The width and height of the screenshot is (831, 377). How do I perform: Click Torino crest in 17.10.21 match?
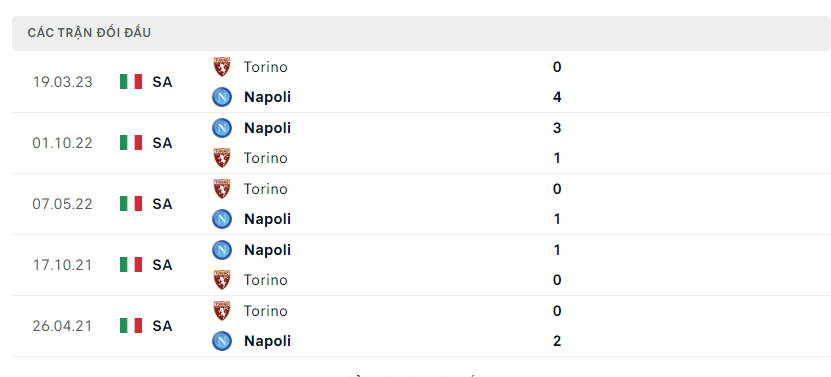click(222, 280)
